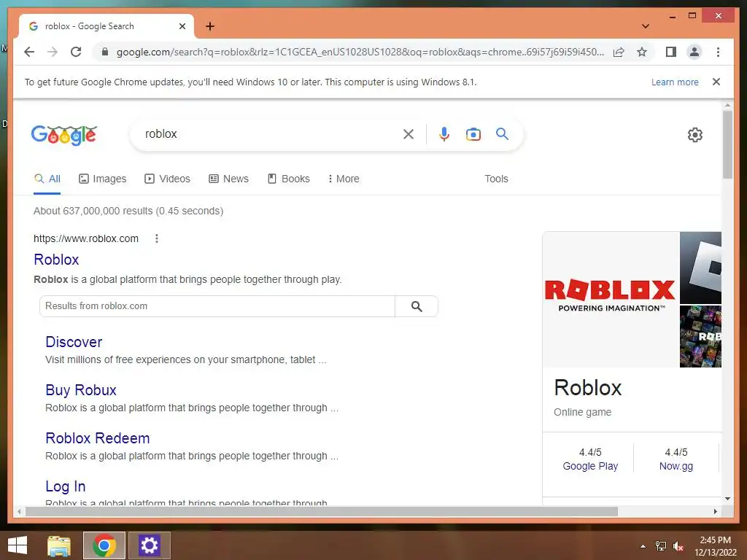Click the scroll right arrow
Image resolution: width=747 pixels, height=560 pixels.
[715, 511]
